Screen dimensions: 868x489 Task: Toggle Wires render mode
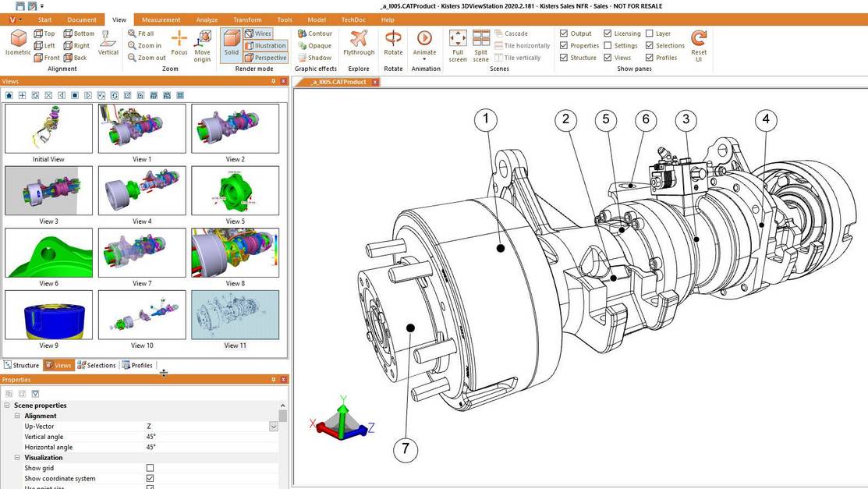(x=258, y=34)
